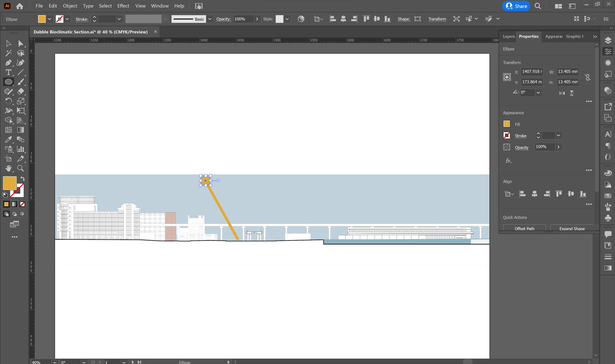Click the Expand Shape quick action
This screenshot has height=364, width=615.
click(x=572, y=228)
